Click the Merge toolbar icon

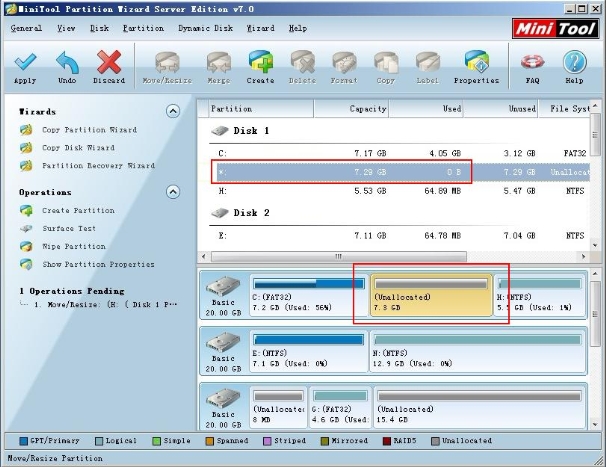(219, 63)
